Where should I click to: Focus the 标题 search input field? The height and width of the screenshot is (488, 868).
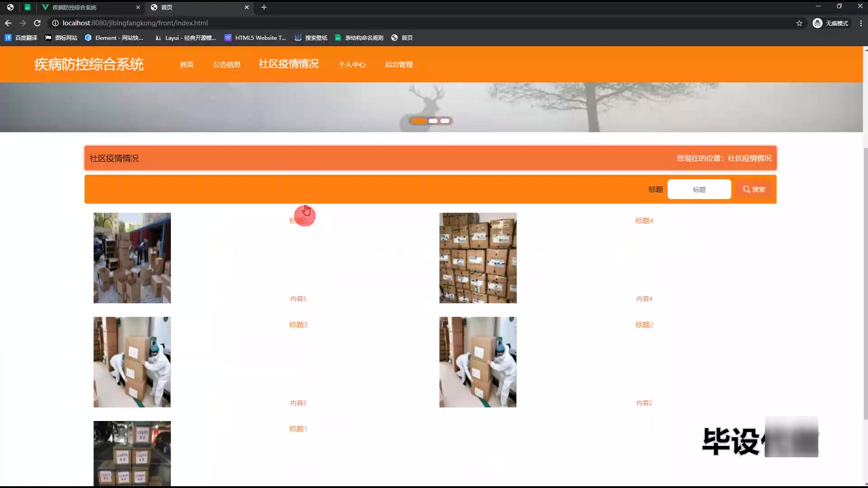pos(699,189)
